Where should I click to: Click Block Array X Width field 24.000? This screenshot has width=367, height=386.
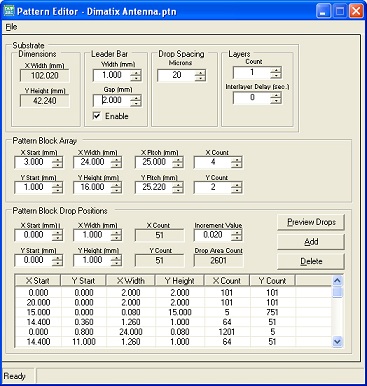click(x=92, y=162)
